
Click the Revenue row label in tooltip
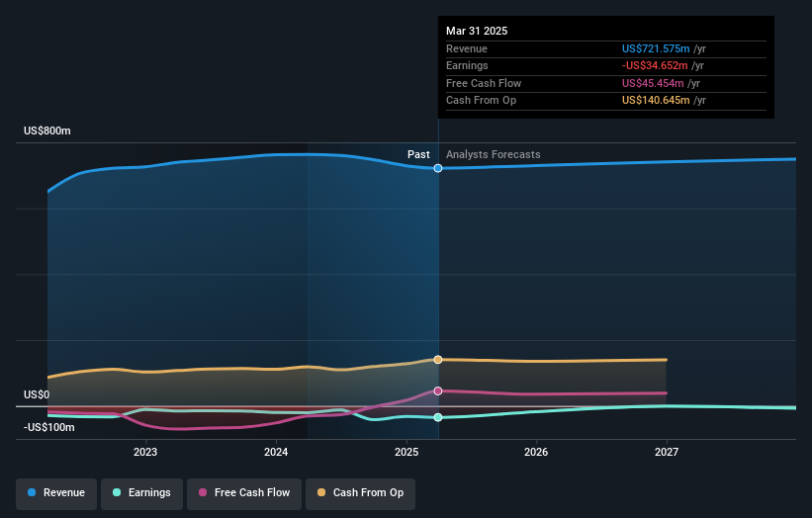pyautogui.click(x=467, y=48)
